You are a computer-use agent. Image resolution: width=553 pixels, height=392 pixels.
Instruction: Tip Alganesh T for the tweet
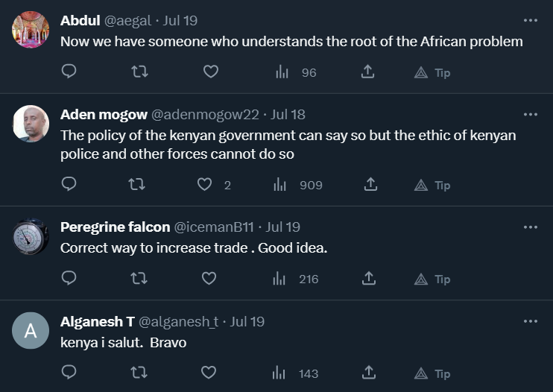click(x=433, y=373)
